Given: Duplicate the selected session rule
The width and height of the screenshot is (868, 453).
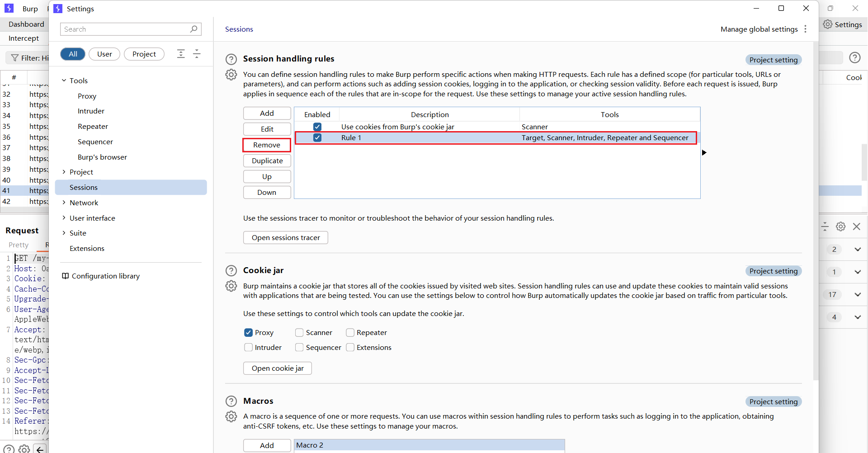Looking at the screenshot, I should (x=267, y=161).
